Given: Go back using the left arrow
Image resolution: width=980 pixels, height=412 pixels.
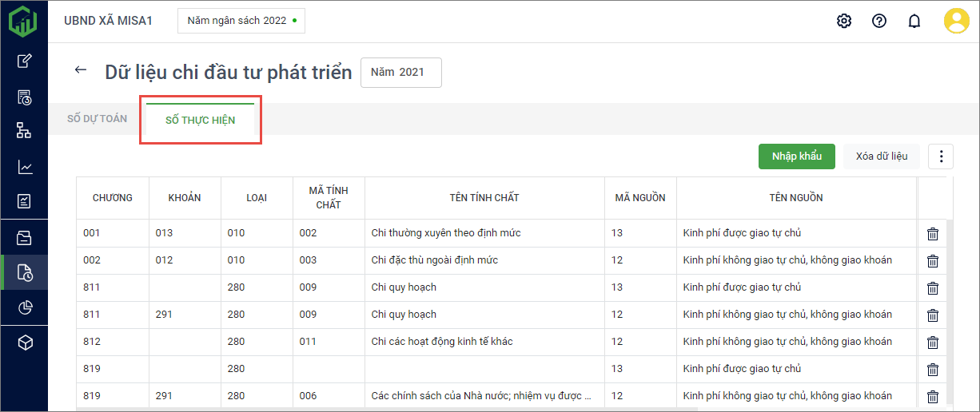Looking at the screenshot, I should coord(80,70).
